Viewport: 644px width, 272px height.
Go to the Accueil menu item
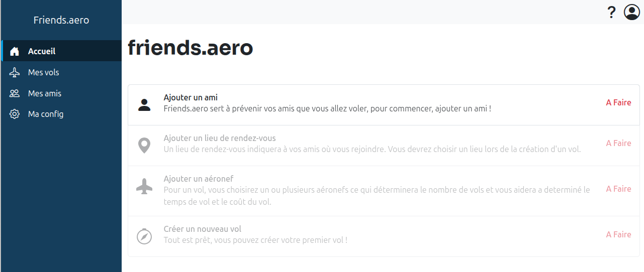42,51
